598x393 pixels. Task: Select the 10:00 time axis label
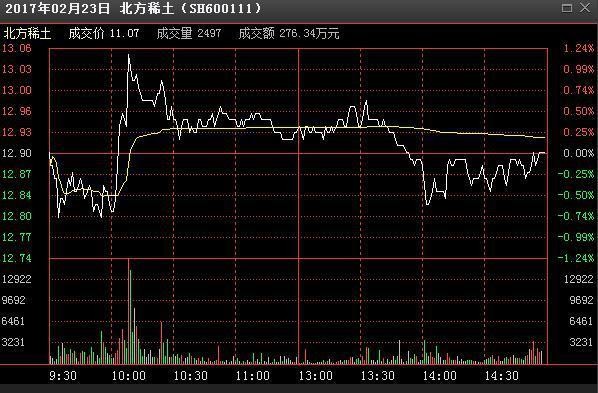coord(129,376)
